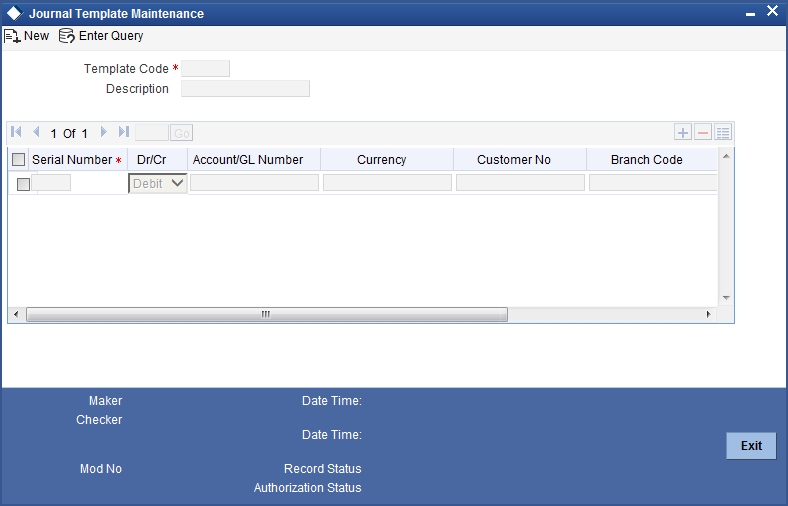Open single record view icon
The image size is (788, 506).
723,133
